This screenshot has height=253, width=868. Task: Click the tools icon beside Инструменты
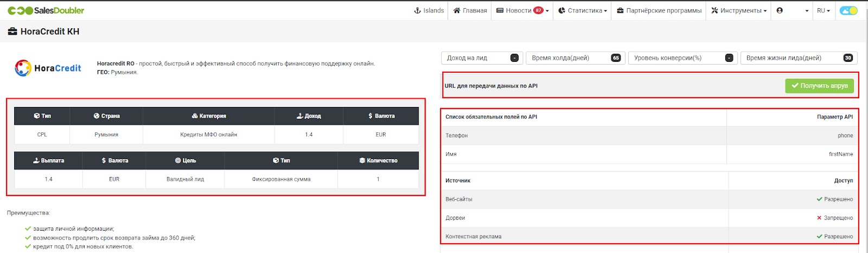point(714,10)
